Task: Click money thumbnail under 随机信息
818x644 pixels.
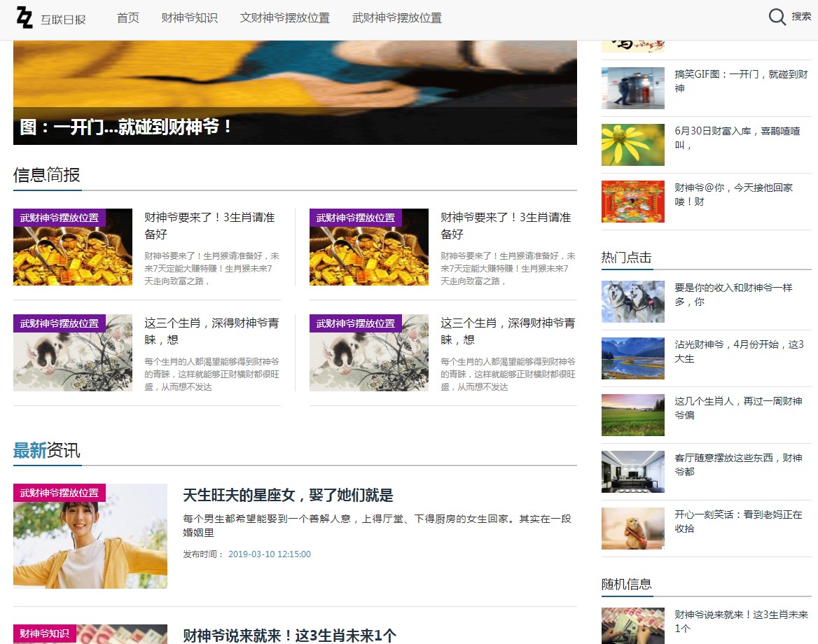Action: click(x=633, y=626)
